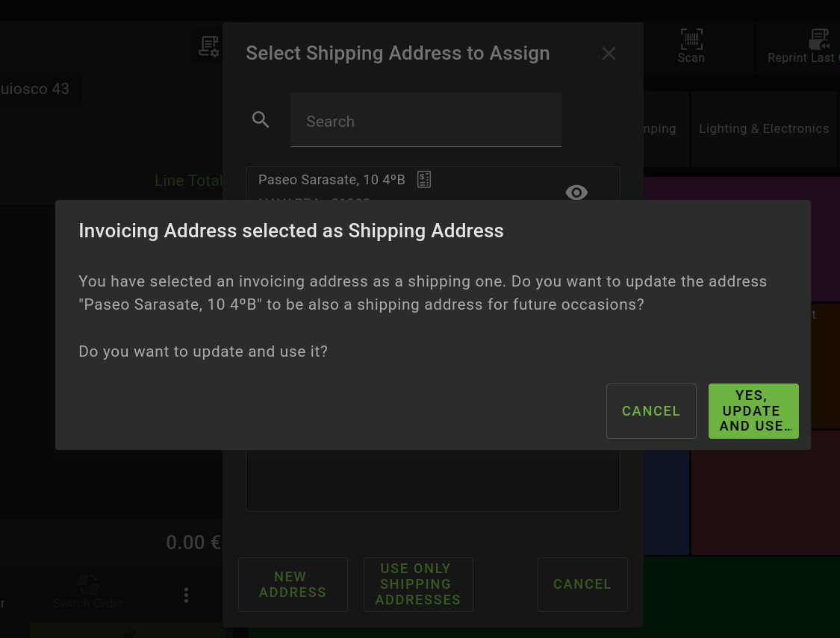Viewport: 840px width, 638px height.
Task: Toggle the eye icon for address details
Action: click(576, 193)
